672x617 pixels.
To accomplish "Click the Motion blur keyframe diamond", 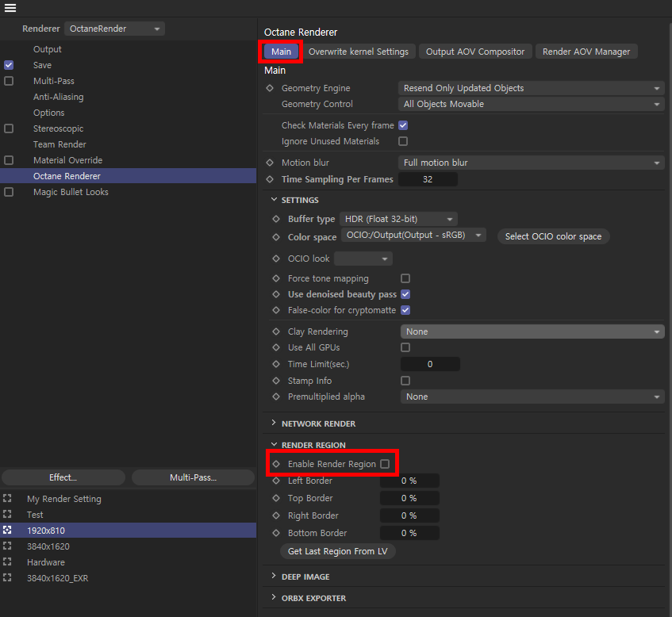I will (270, 163).
